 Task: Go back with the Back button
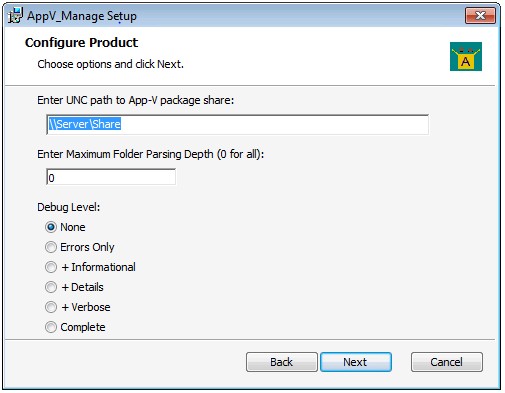tap(282, 362)
